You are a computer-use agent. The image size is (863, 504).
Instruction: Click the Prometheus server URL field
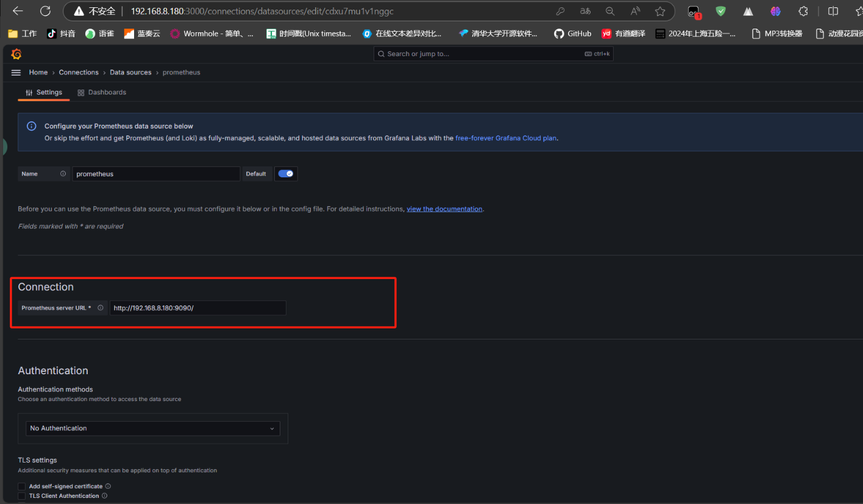197,308
